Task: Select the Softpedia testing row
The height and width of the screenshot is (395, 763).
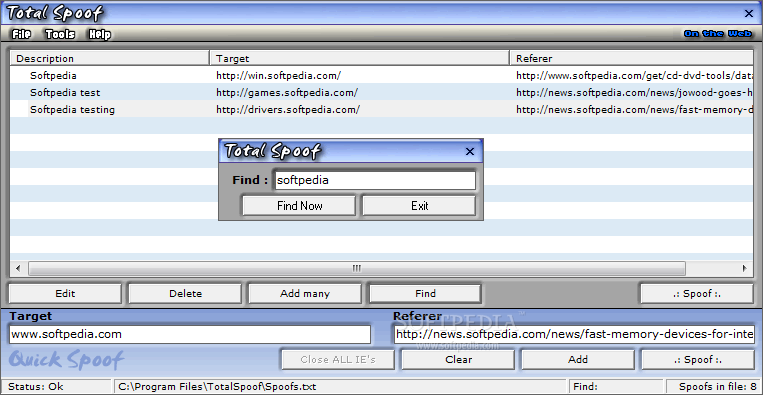Action: pyautogui.click(x=382, y=109)
